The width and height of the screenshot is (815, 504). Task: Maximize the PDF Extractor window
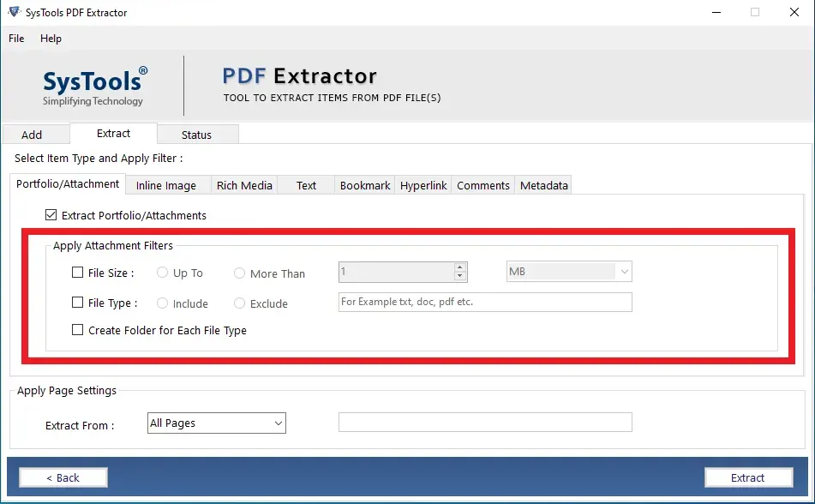point(755,12)
